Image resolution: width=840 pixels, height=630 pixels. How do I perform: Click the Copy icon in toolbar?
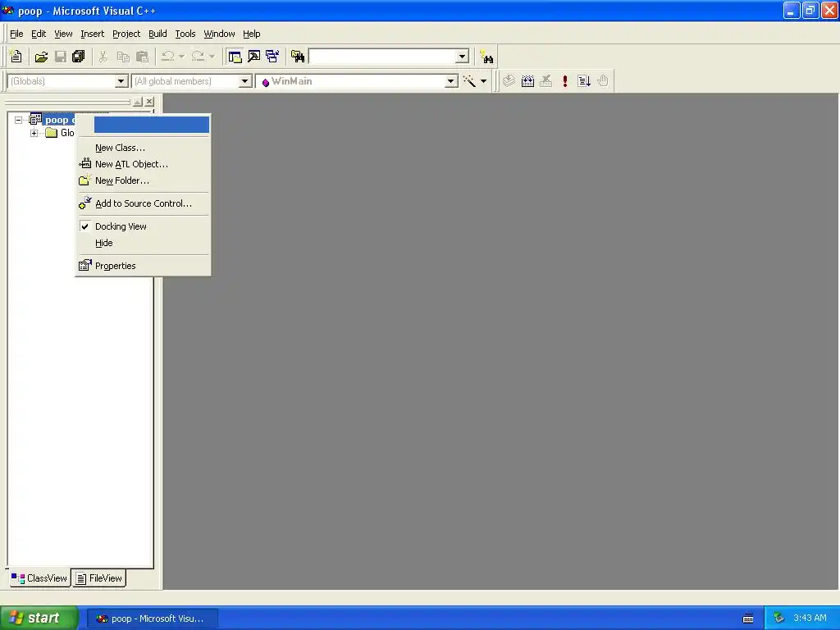tap(123, 57)
